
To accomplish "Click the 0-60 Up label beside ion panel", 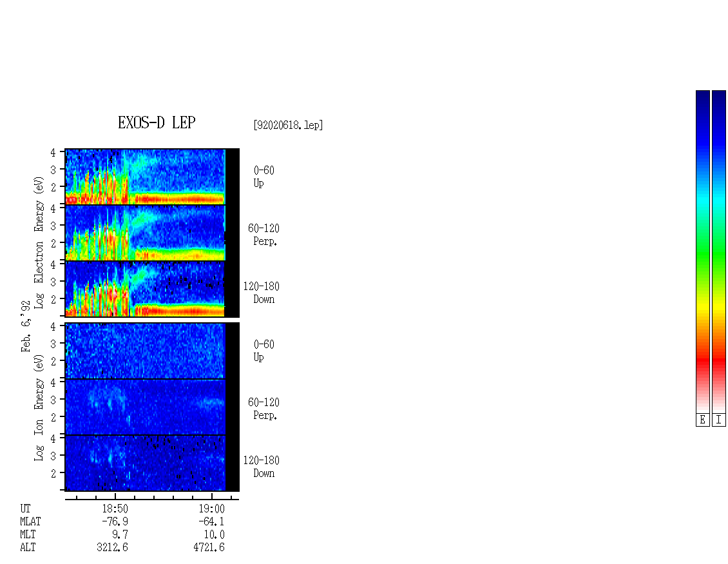I will pos(263,351).
